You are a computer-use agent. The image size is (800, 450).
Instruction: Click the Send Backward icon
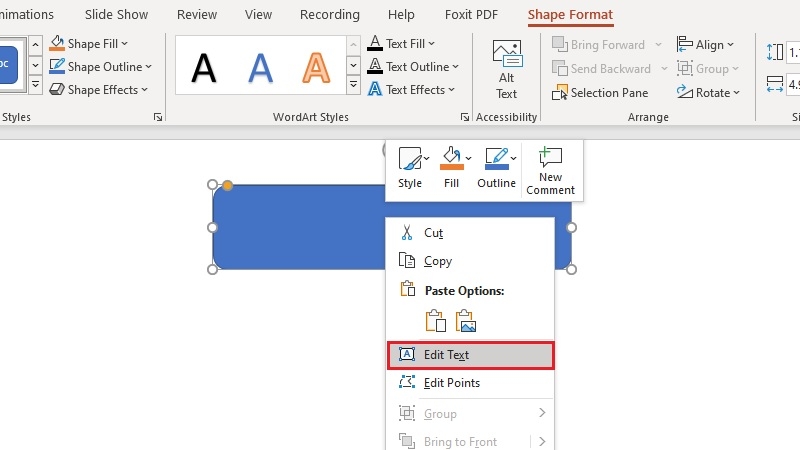point(560,68)
